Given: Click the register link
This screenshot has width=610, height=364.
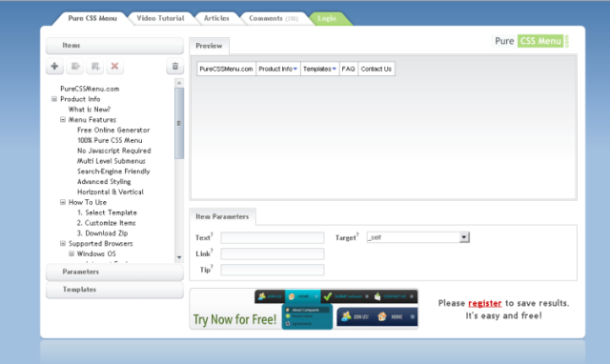Looking at the screenshot, I should pyautogui.click(x=485, y=303).
